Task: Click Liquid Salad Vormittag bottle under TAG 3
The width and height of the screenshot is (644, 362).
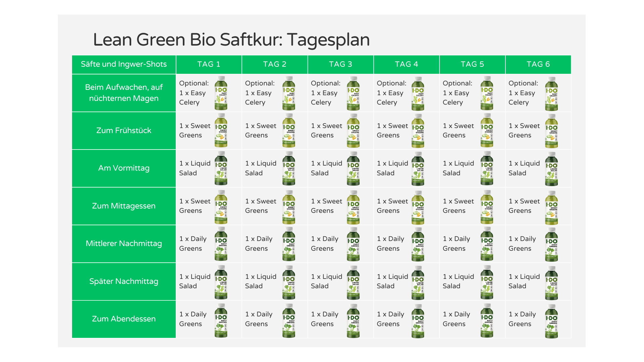Action: (x=353, y=169)
